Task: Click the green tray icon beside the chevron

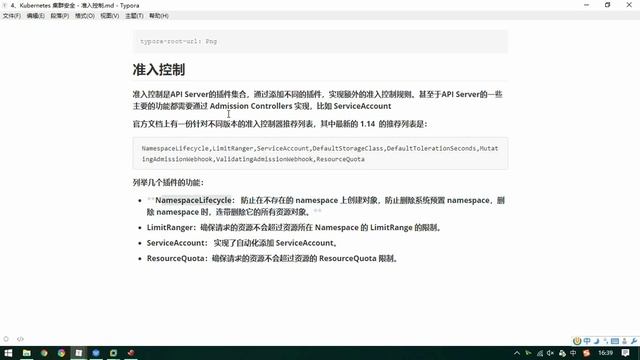Action: point(529,353)
